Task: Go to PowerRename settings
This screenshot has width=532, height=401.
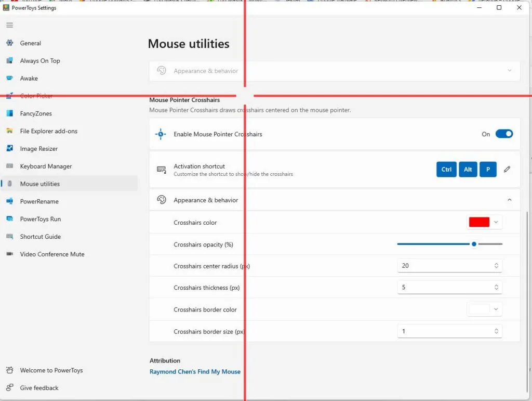Action: [69, 201]
